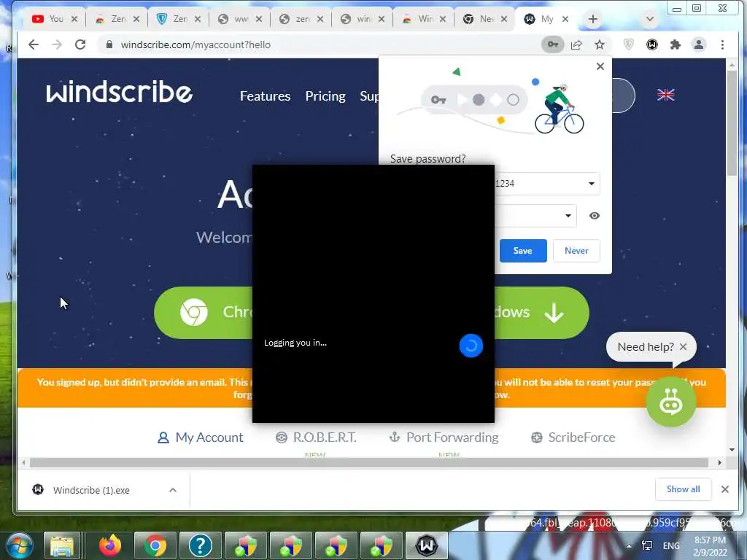The image size is (747, 560).
Task: Open the Pricing page
Action: click(325, 96)
